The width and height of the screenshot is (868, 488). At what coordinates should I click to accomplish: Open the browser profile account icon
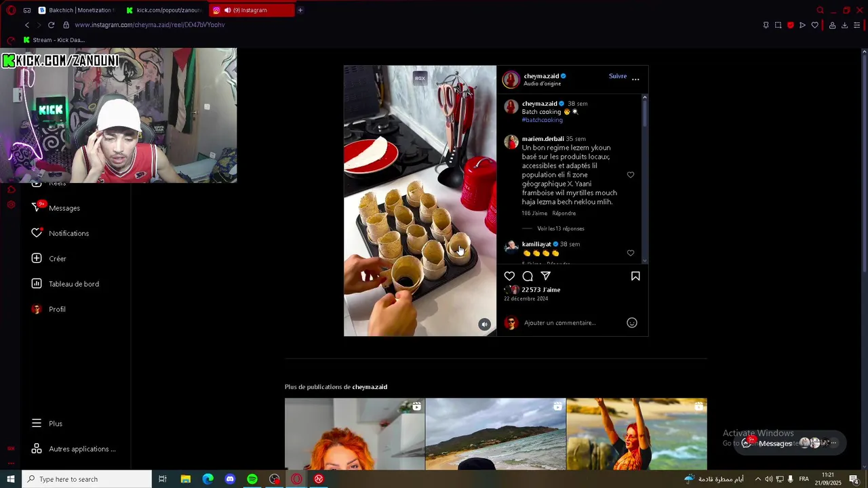click(832, 25)
